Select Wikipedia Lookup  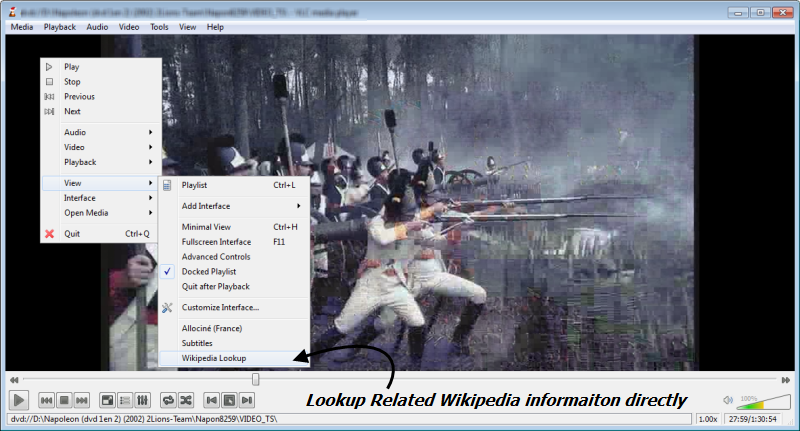(x=234, y=358)
